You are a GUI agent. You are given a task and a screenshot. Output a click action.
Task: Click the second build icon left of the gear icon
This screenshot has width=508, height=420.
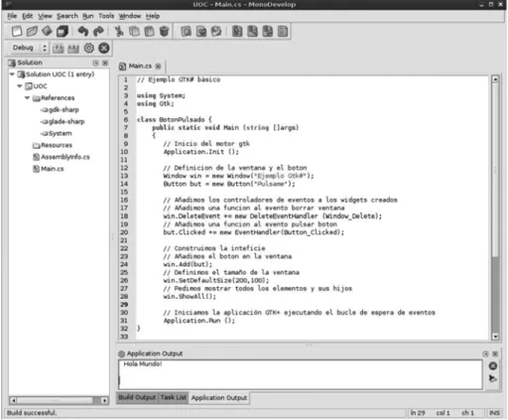click(x=73, y=49)
